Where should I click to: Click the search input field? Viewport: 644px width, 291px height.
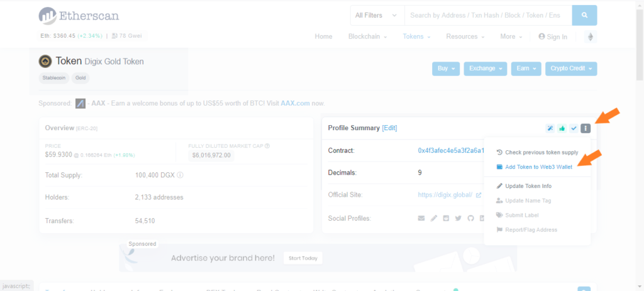pos(488,16)
